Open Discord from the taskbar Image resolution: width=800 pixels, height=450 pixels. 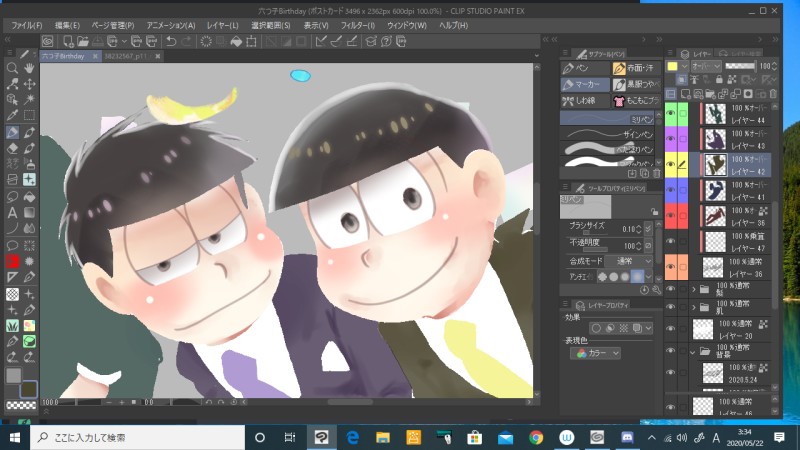point(627,437)
